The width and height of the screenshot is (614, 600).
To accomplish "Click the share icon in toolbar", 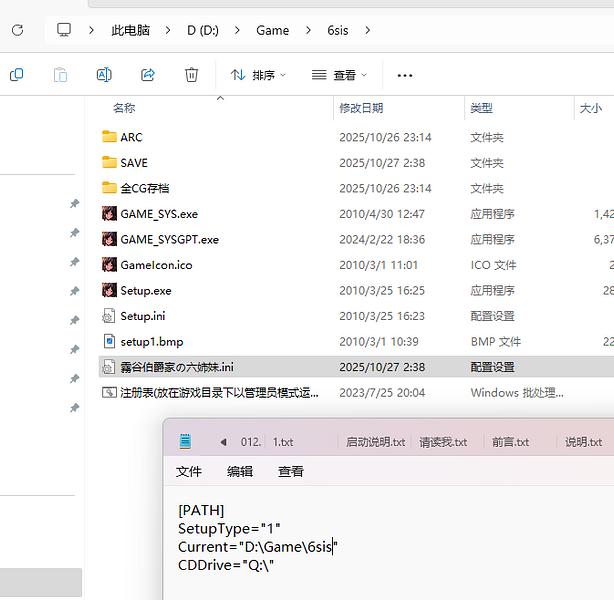I will click(148, 75).
